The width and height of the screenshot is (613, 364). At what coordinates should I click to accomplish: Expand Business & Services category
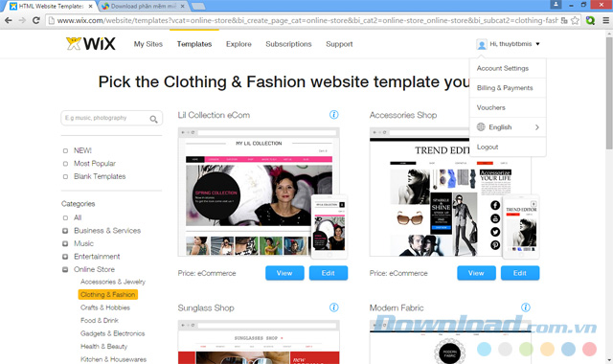pyautogui.click(x=65, y=231)
